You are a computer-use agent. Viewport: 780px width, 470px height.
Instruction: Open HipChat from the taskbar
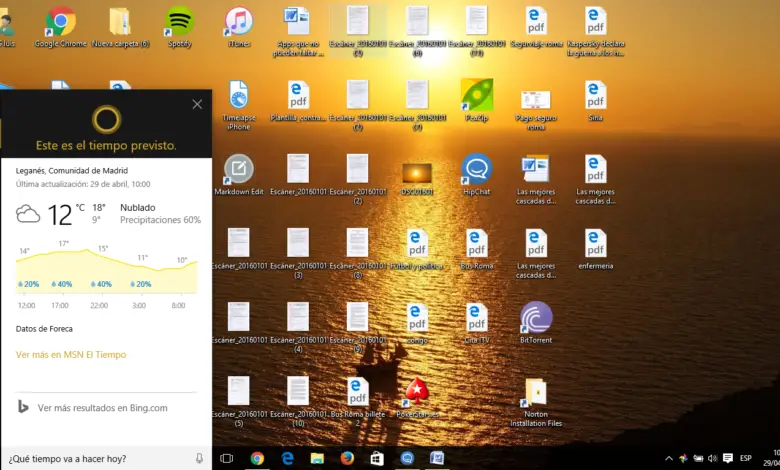tap(407, 458)
